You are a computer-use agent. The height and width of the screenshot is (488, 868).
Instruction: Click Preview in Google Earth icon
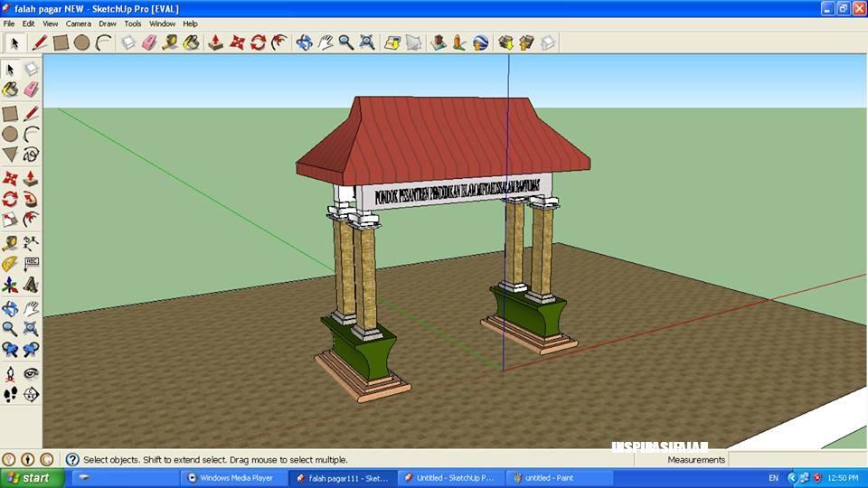tap(480, 42)
